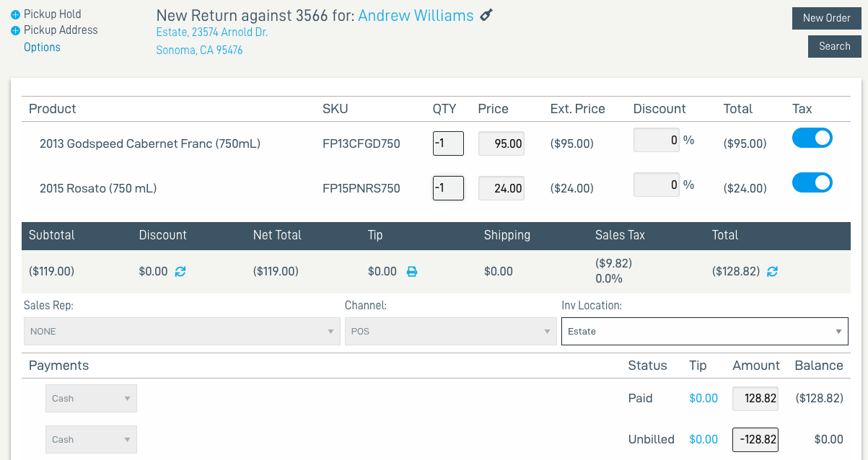Click the wine bottle icon beside Andrew Williams
Image resolution: width=868 pixels, height=460 pixels.
click(x=486, y=14)
